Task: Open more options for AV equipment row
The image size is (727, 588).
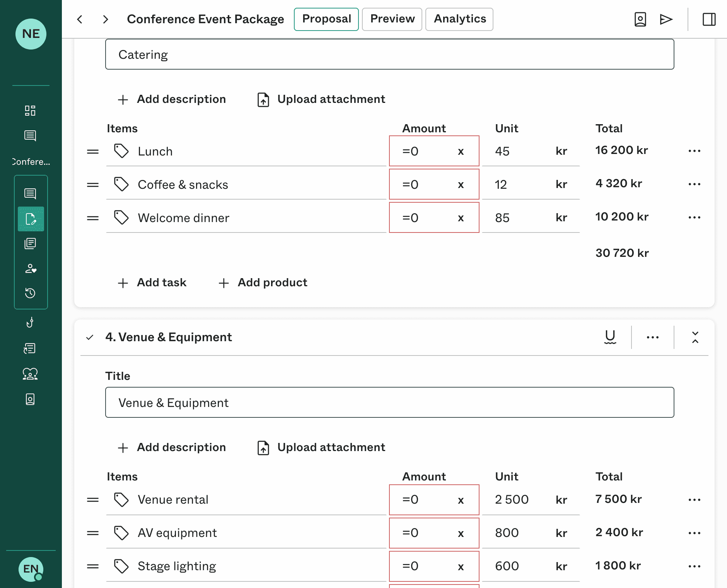Action: pos(694,533)
